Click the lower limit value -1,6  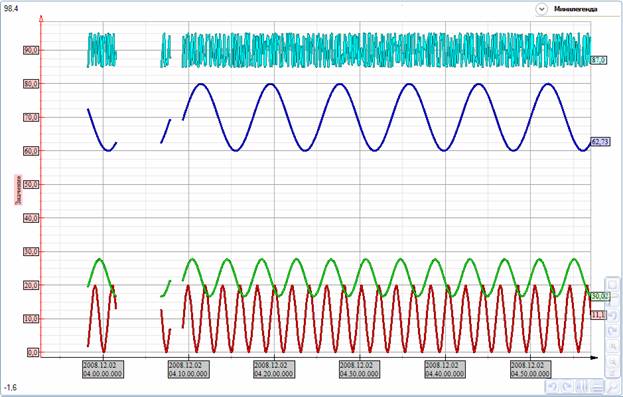(10, 387)
